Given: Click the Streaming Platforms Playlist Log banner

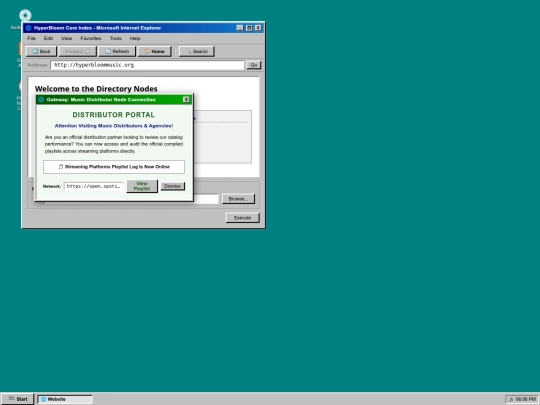Looking at the screenshot, I should [114, 167].
